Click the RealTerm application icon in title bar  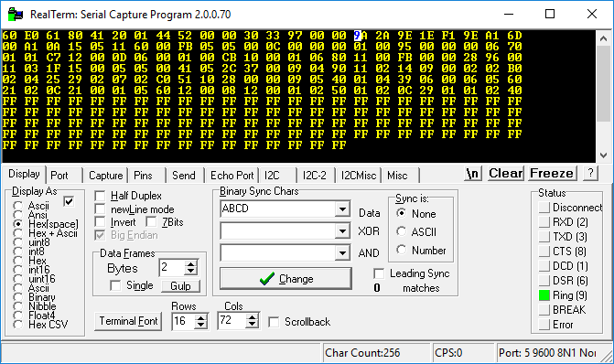click(16, 15)
